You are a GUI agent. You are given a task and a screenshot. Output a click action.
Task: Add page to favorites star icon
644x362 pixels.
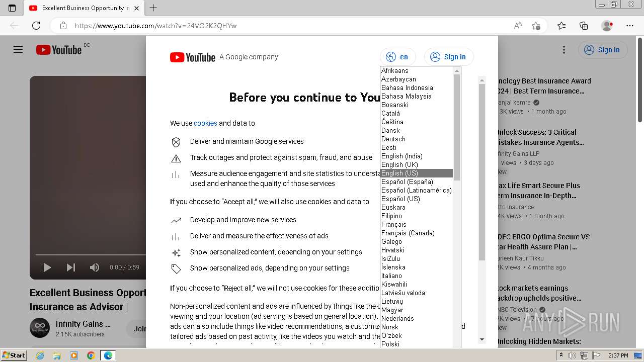click(536, 26)
